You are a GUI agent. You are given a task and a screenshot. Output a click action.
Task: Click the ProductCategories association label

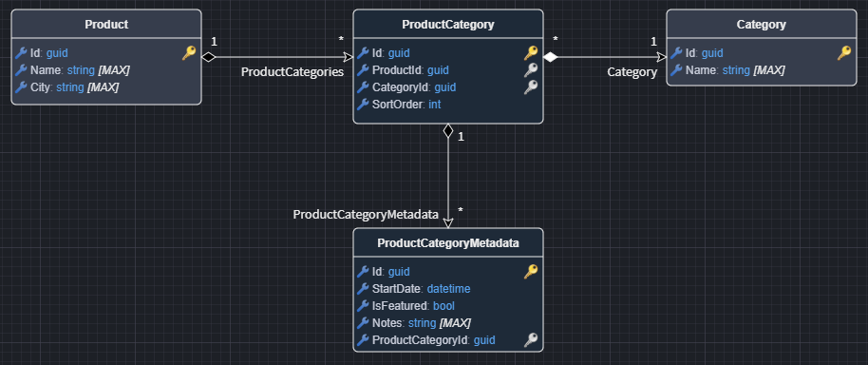click(292, 72)
